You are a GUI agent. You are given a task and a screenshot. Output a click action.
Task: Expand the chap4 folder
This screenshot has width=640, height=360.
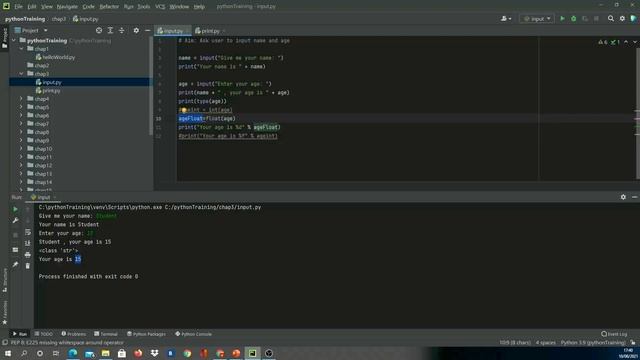coord(22,99)
